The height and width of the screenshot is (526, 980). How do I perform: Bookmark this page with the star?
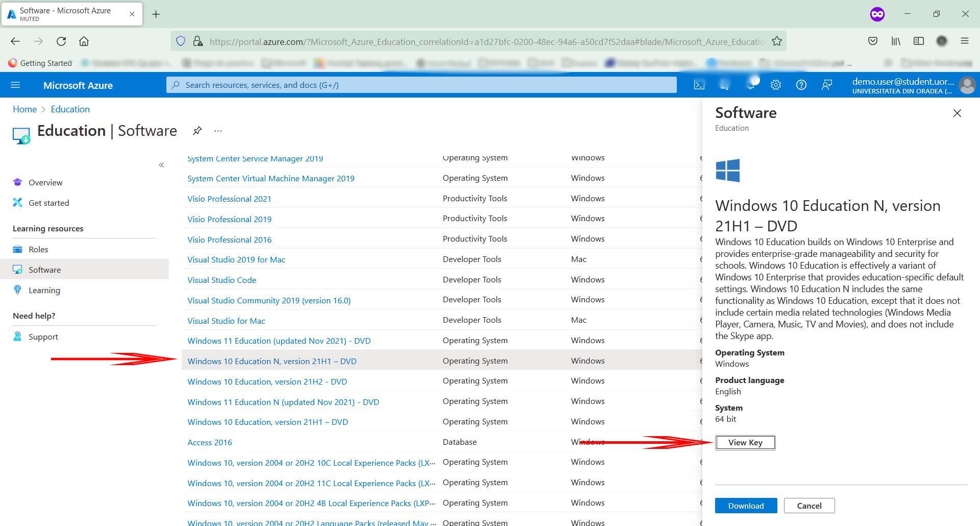tap(777, 41)
